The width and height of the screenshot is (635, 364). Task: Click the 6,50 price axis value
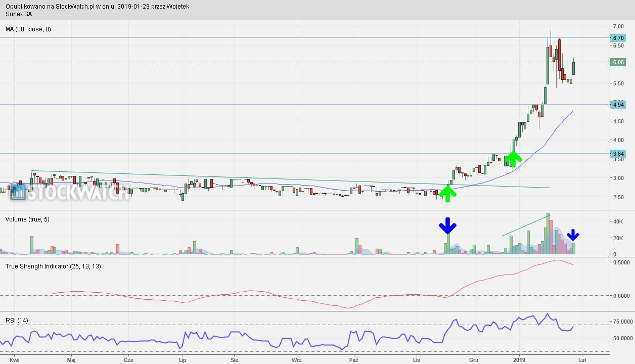(x=618, y=45)
